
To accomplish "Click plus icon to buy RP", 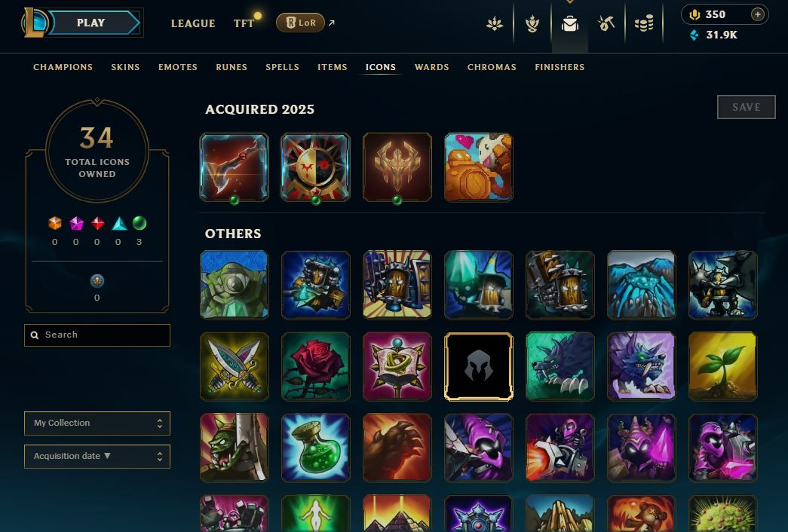I will point(757,14).
